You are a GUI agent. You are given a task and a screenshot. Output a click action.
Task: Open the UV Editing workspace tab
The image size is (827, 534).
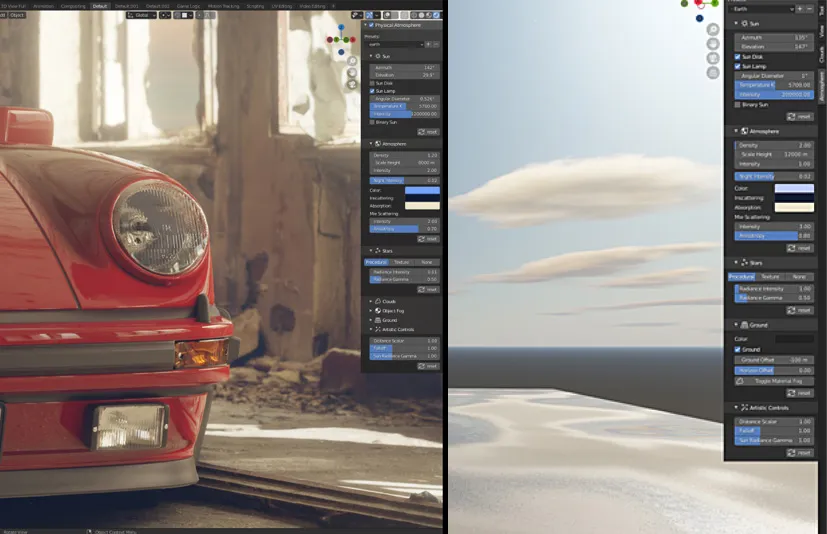point(282,6)
